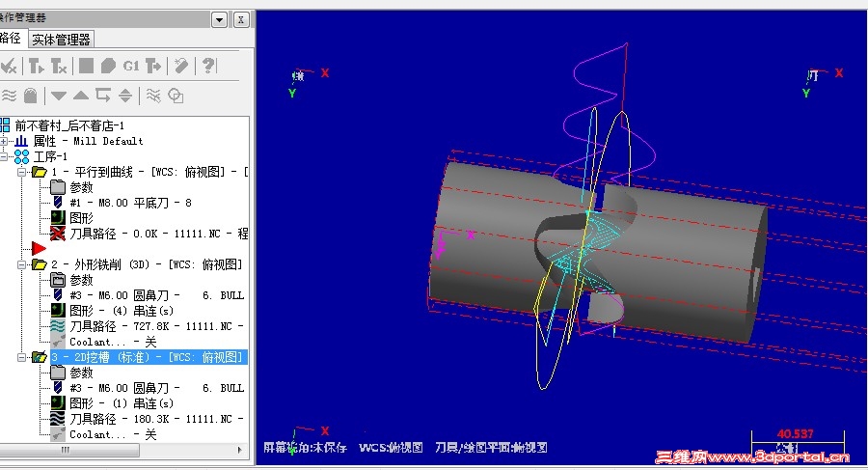Open tool #1 - M8.00 平底刀
Screen dimensions: 868x470
pos(130,204)
